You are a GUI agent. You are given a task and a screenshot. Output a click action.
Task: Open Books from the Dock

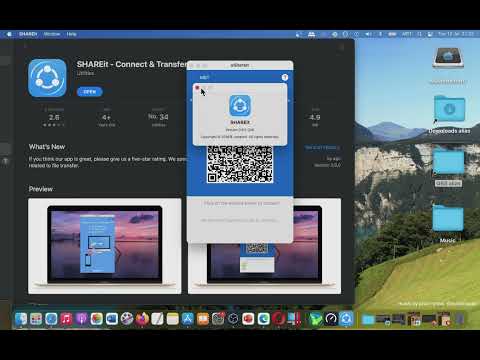[203, 319]
